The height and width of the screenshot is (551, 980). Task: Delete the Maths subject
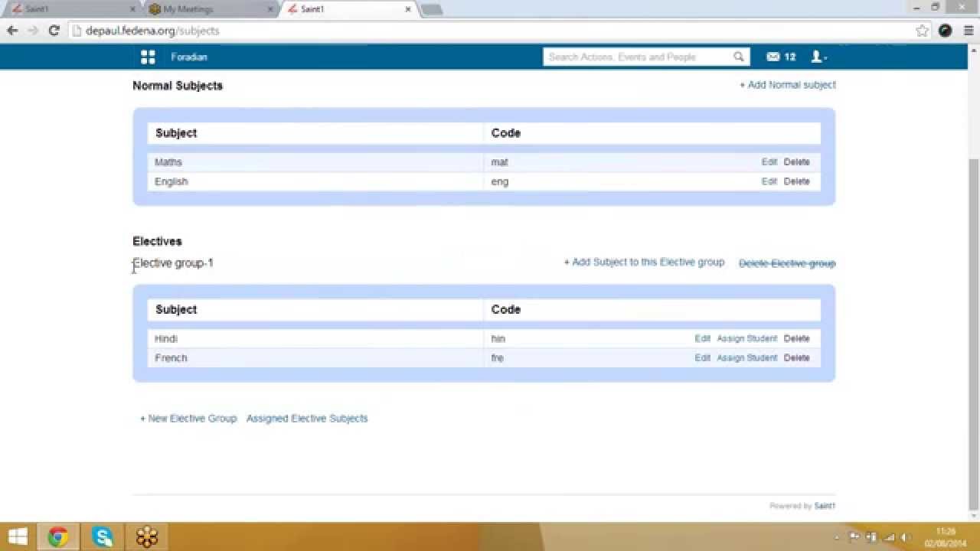coord(796,161)
